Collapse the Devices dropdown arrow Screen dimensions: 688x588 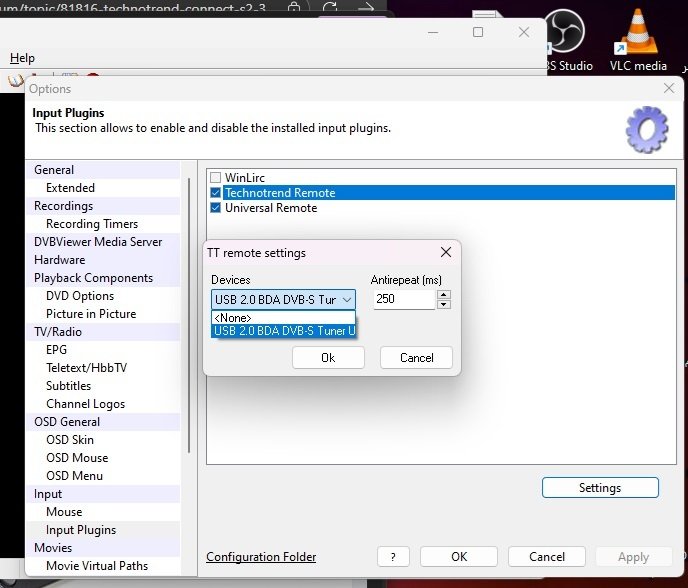point(347,299)
